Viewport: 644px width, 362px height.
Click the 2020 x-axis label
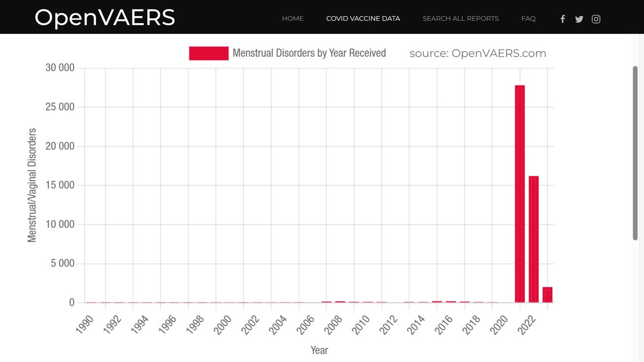click(499, 324)
